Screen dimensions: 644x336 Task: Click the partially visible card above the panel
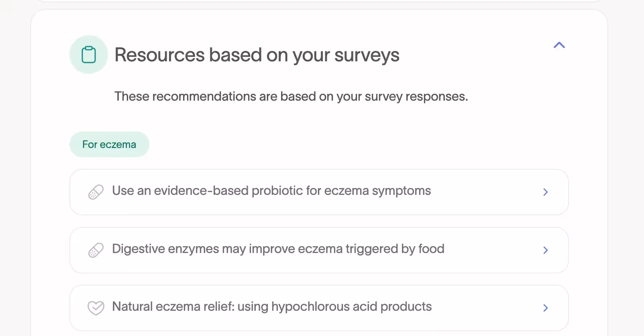[x=319, y=3]
